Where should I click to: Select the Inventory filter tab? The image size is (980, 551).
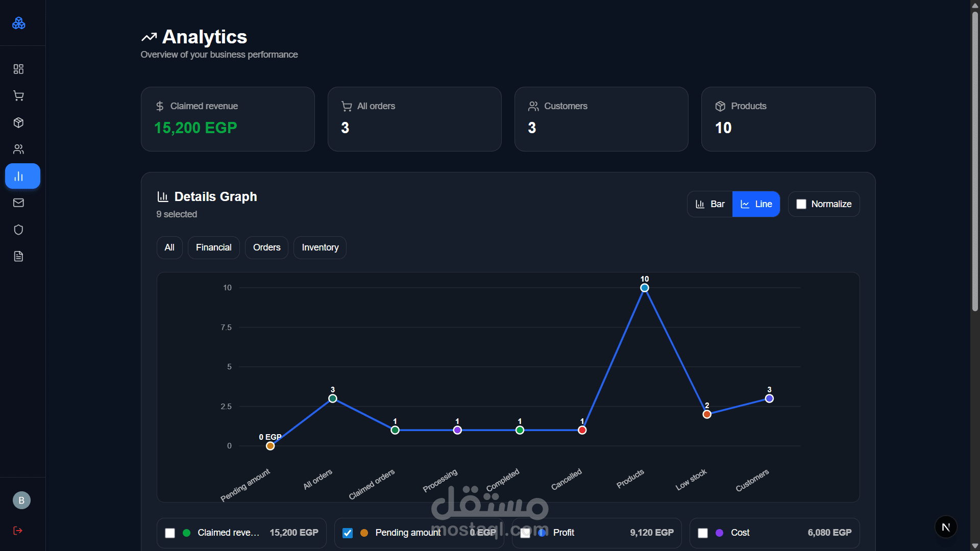click(320, 247)
